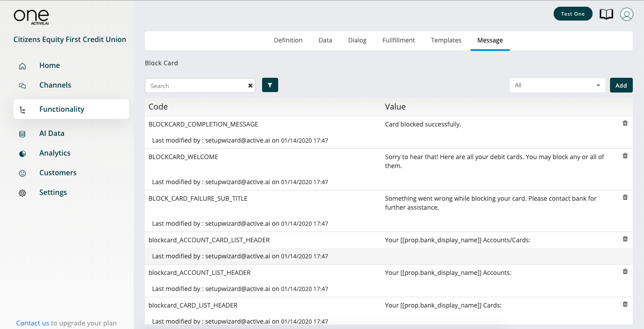Click the Functionality branch icon
The width and height of the screenshot is (644, 329).
tap(22, 110)
